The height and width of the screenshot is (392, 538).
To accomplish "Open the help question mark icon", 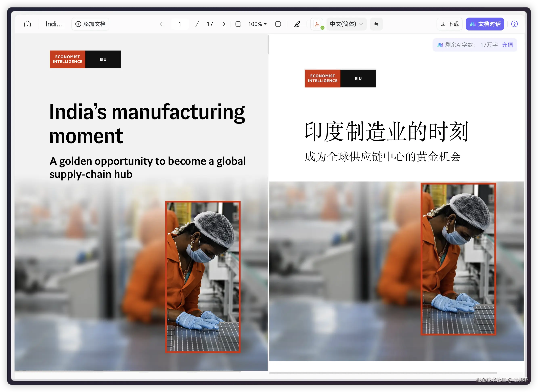I will (514, 24).
